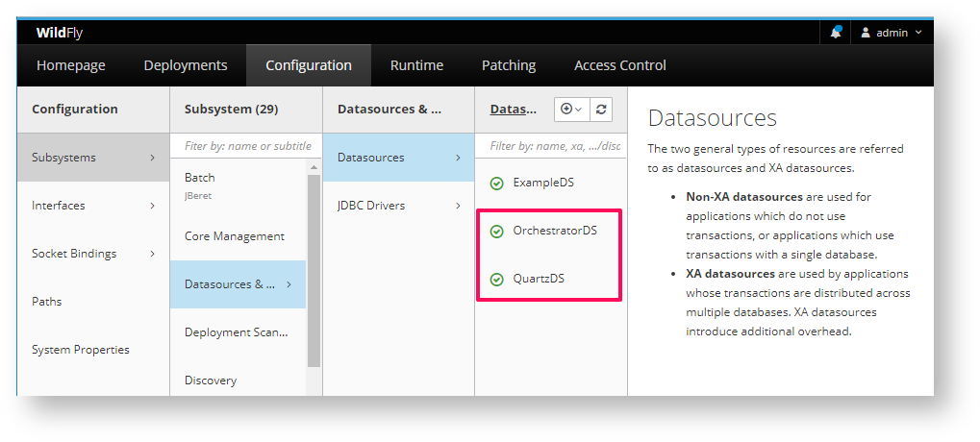
Task: Select the System Properties item
Action: (x=93, y=350)
